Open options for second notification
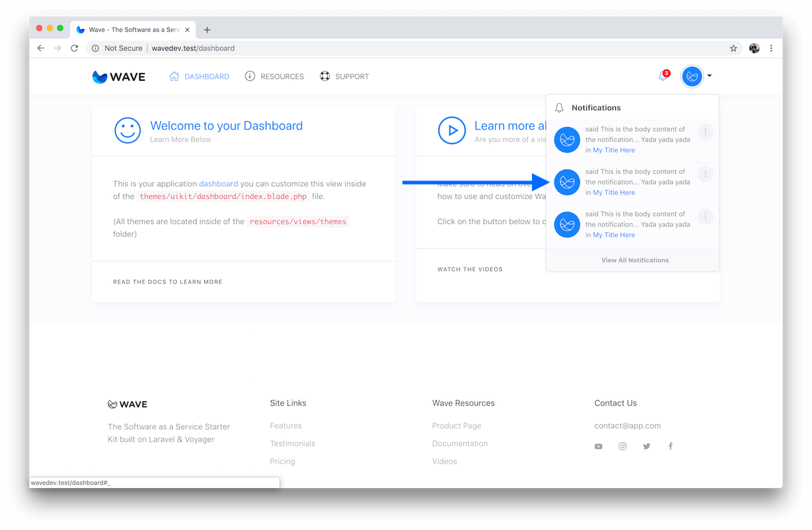This screenshot has width=812, height=530. 705,174
